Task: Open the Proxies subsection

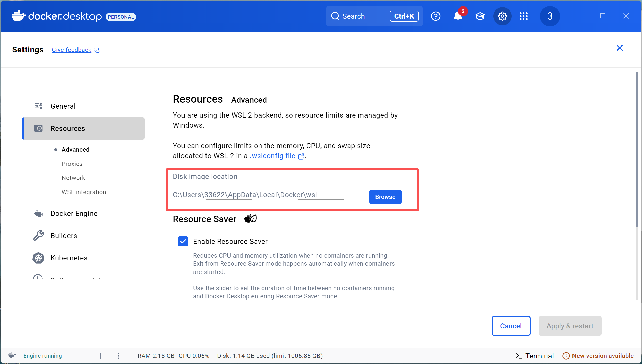Action: (x=72, y=164)
